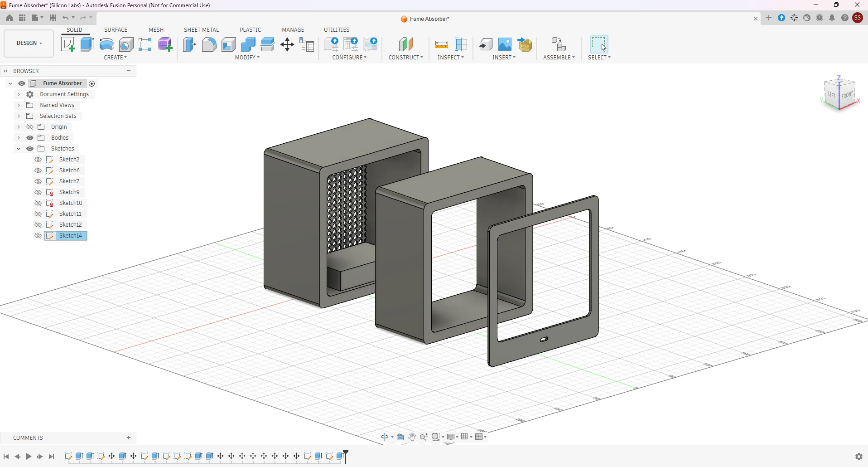Screen dimensions: 868x467
Task: Toggle visibility of Sketch9
Action: click(38, 193)
